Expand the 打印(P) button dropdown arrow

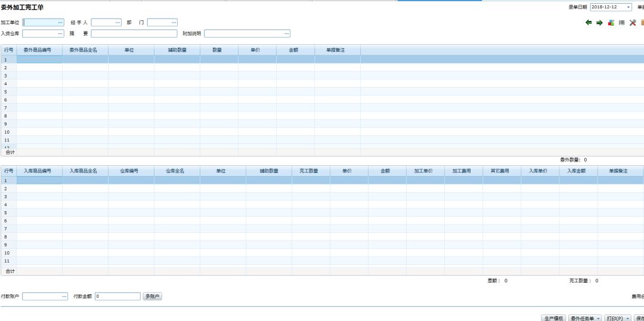tap(627, 319)
